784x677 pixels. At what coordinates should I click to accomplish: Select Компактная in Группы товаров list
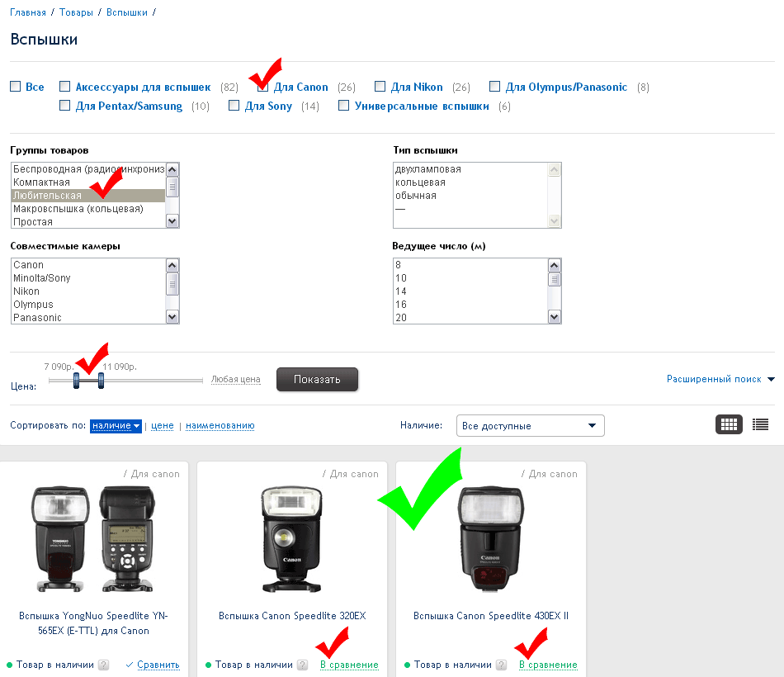(x=88, y=182)
